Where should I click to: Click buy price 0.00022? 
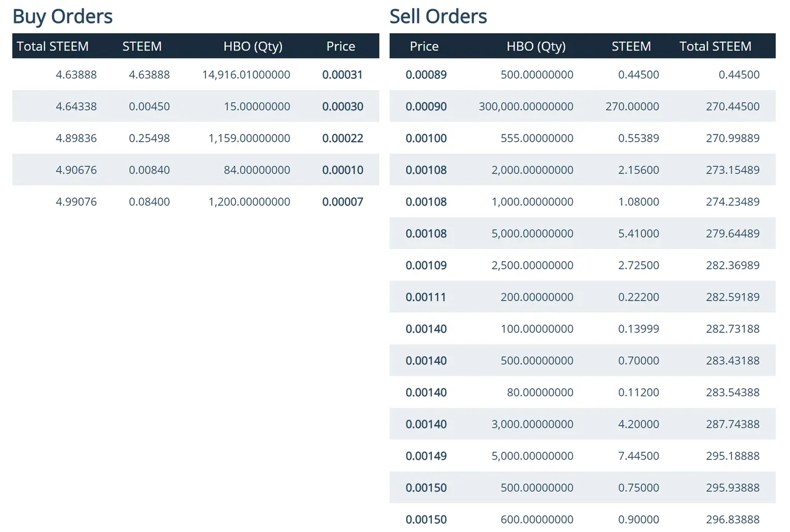pos(343,138)
